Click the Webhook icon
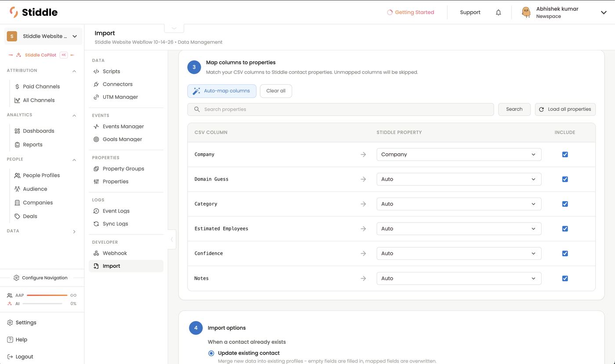615x364 pixels. (x=96, y=253)
